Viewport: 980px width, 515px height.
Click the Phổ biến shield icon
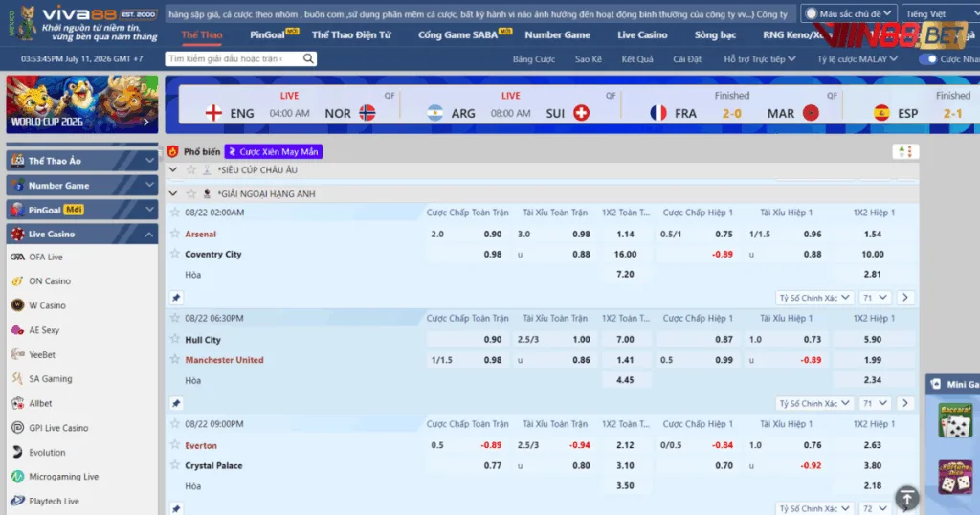(172, 151)
